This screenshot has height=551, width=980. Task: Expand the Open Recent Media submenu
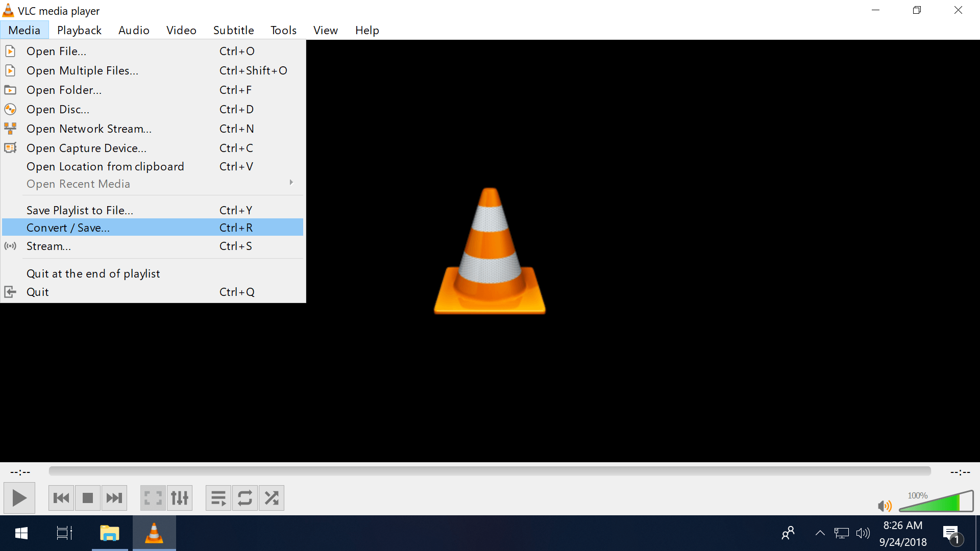click(78, 184)
